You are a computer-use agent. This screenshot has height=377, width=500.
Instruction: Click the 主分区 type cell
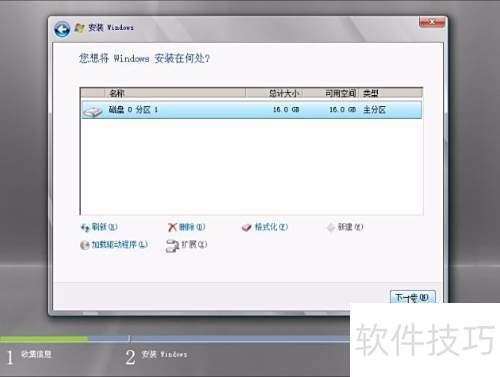click(374, 110)
